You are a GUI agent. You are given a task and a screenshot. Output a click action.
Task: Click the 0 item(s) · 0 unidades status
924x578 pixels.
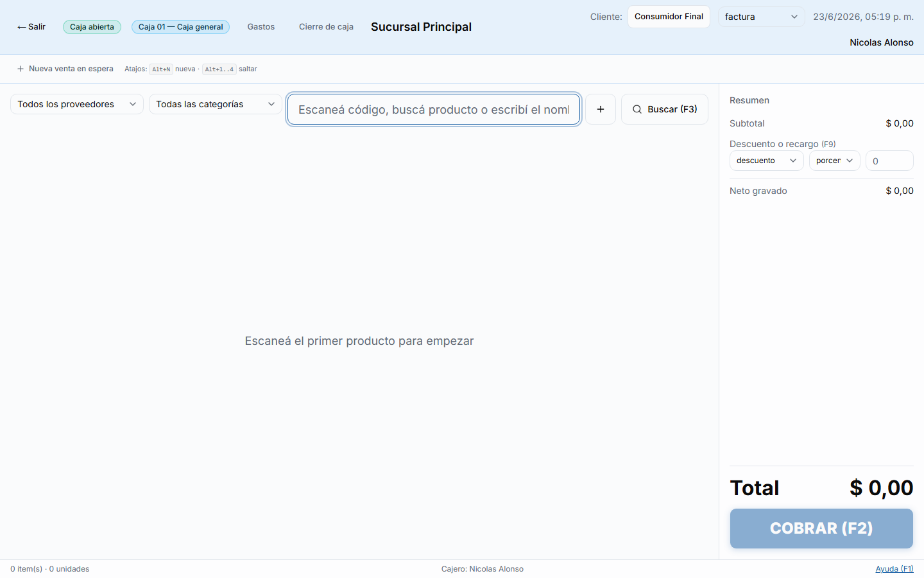(x=50, y=569)
